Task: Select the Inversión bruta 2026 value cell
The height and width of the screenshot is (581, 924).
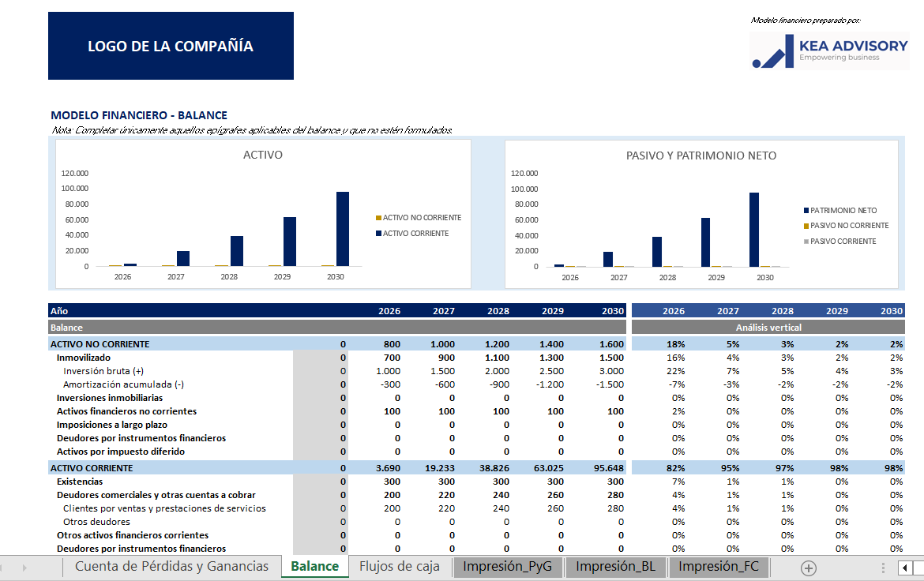Action: pos(387,371)
